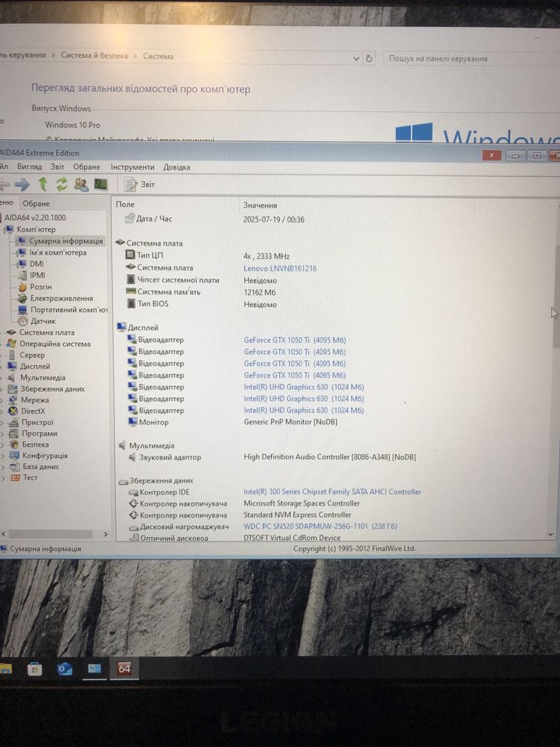Click the details list scroll down arrow
The height and width of the screenshot is (747, 560).
click(x=551, y=535)
